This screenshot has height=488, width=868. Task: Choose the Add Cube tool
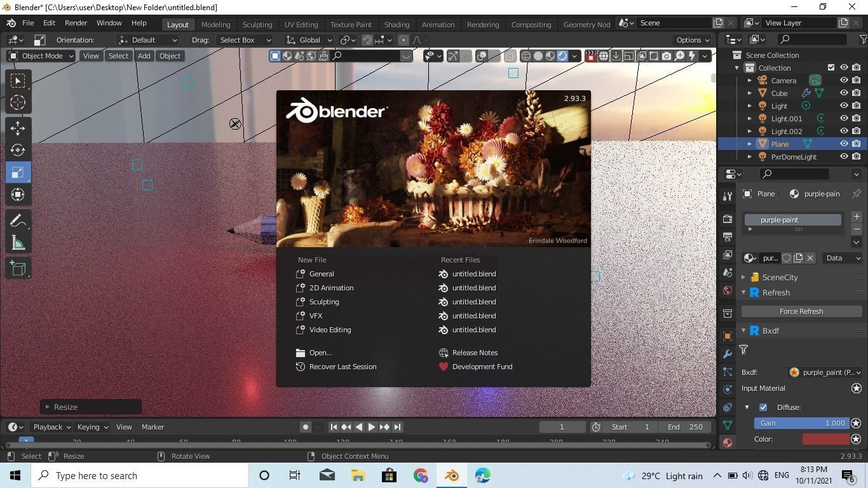tap(18, 269)
